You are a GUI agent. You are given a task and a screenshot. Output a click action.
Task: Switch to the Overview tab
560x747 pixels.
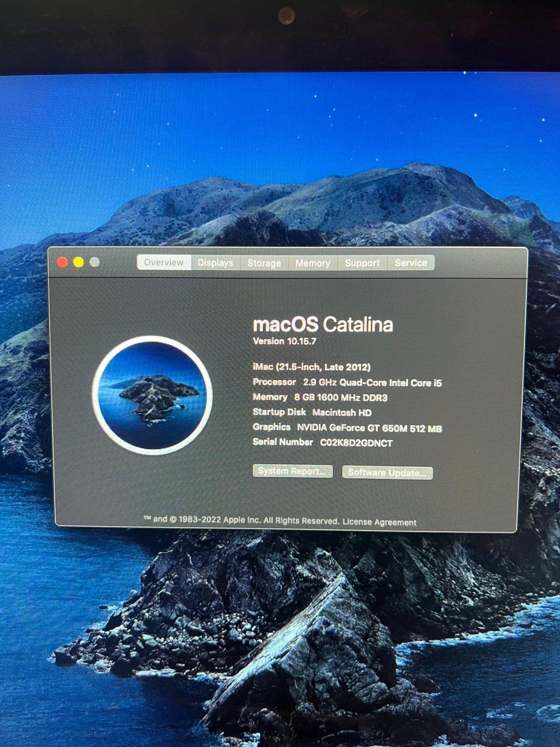pos(164,262)
